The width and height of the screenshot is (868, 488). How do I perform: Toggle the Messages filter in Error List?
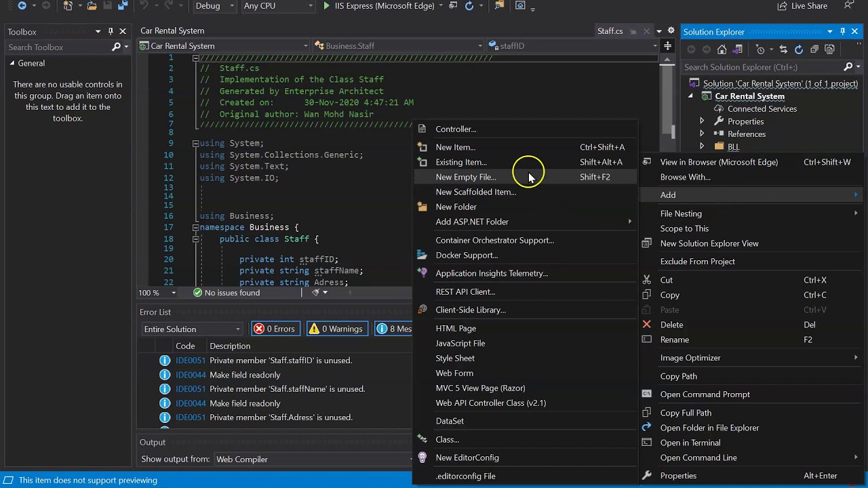[393, 329]
